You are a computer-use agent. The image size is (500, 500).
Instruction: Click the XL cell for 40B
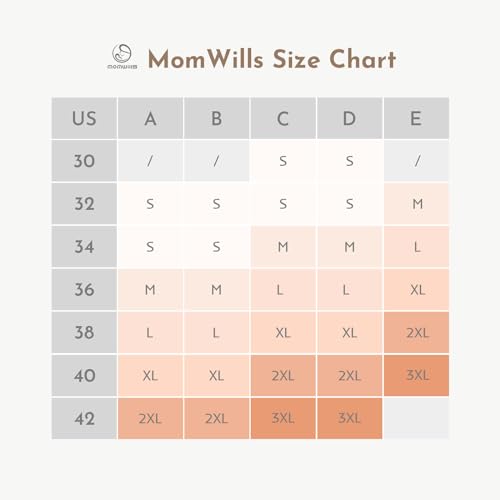216,375
